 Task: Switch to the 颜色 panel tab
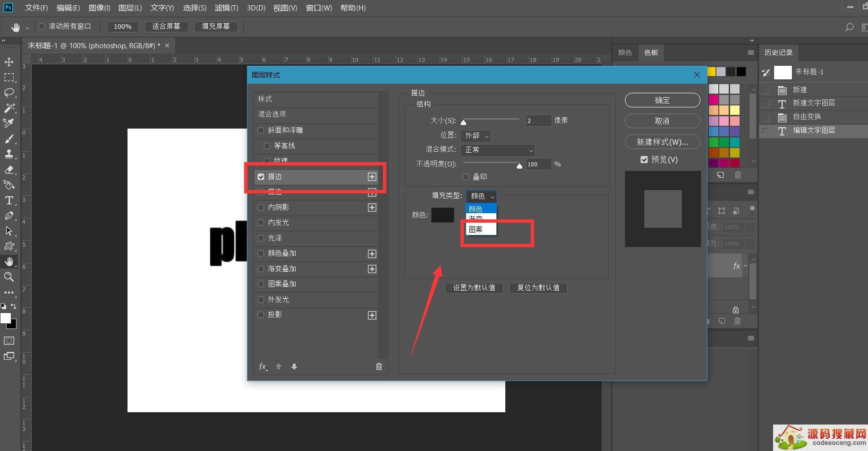625,52
